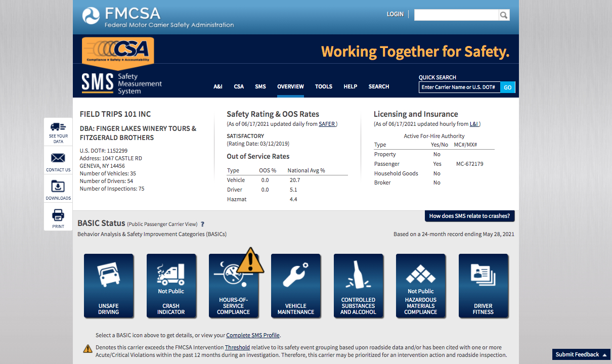Open Complete SMS Profile link
The height and width of the screenshot is (364, 612).
253,335
